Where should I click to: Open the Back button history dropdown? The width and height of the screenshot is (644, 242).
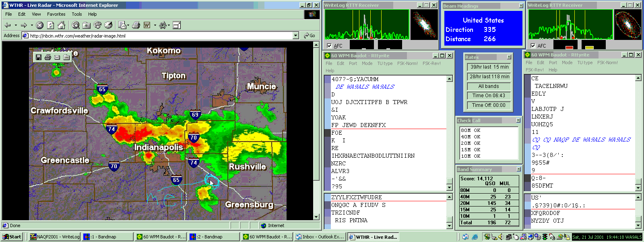point(16,25)
